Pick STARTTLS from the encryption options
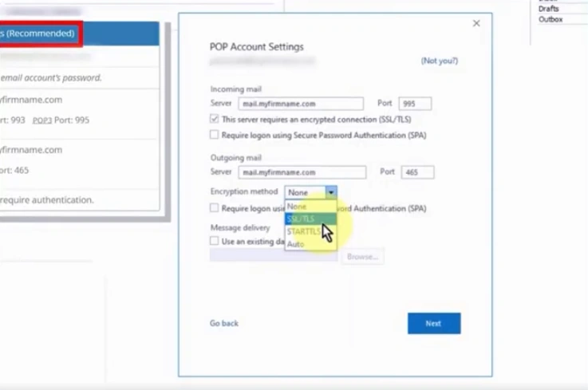Viewport: 588px width, 390px height. pyautogui.click(x=304, y=231)
